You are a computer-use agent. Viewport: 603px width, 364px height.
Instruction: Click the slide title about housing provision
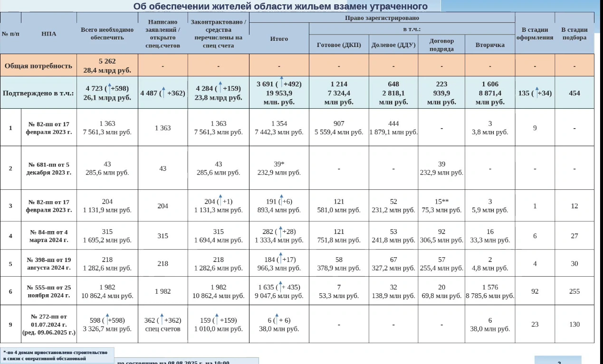click(x=280, y=6)
